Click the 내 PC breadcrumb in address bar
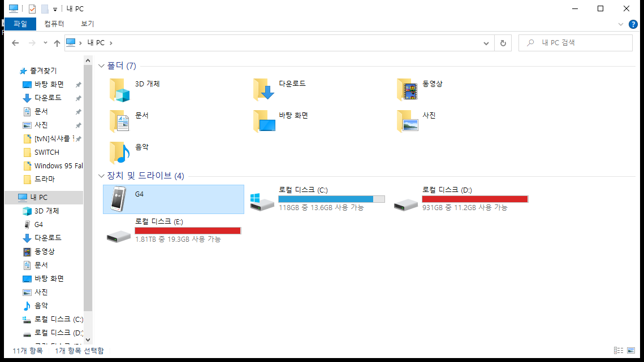 (96, 43)
